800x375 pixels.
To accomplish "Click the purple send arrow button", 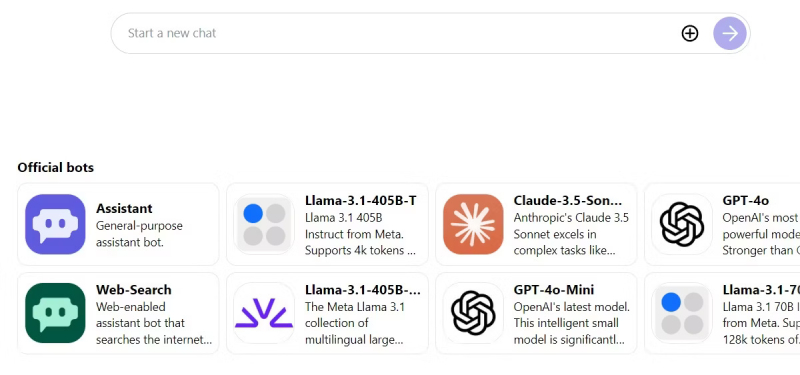I will click(x=730, y=34).
